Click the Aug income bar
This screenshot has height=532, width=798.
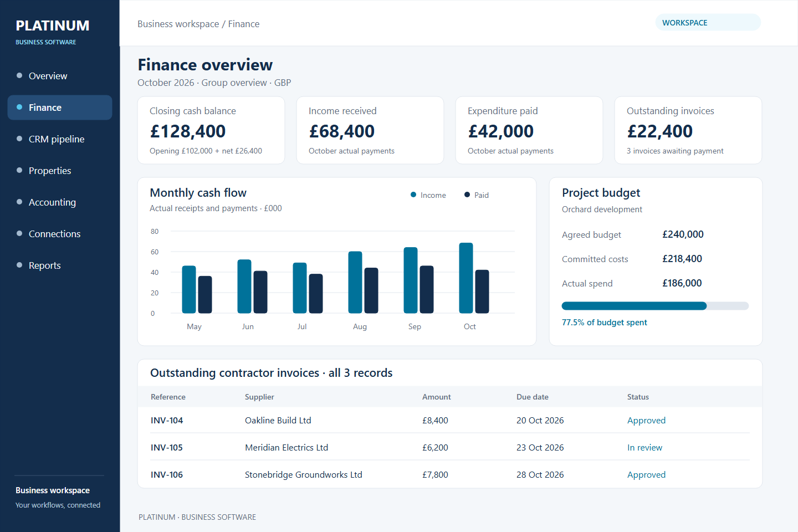pos(355,283)
